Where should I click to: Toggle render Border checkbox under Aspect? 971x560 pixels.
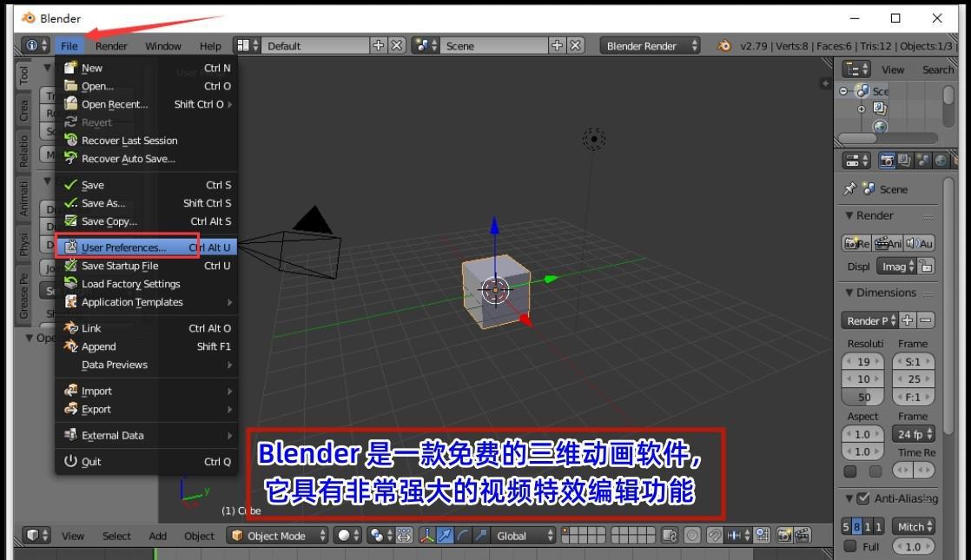click(x=850, y=471)
